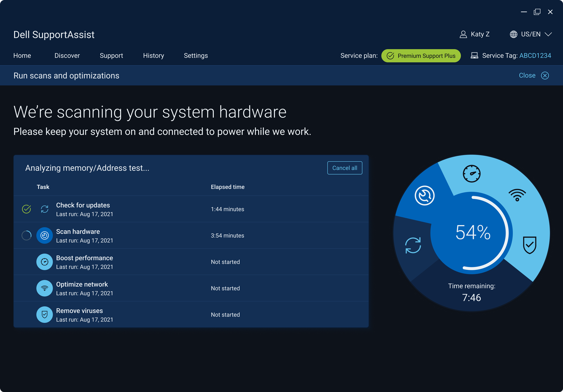The height and width of the screenshot is (392, 563).
Task: Click the green completed checkmark for updates
Action: (26, 209)
